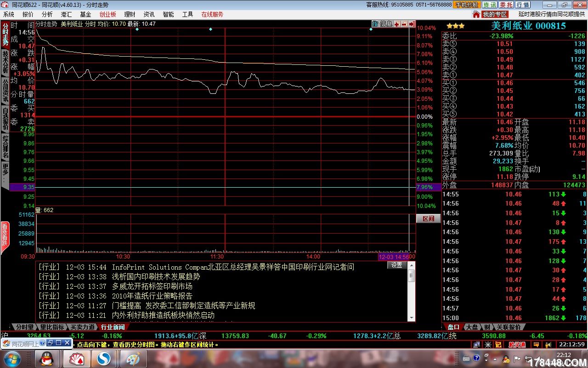Open news 2010年造纸行业策略报告
Viewport: 588px width, 368px height.
(x=152, y=296)
